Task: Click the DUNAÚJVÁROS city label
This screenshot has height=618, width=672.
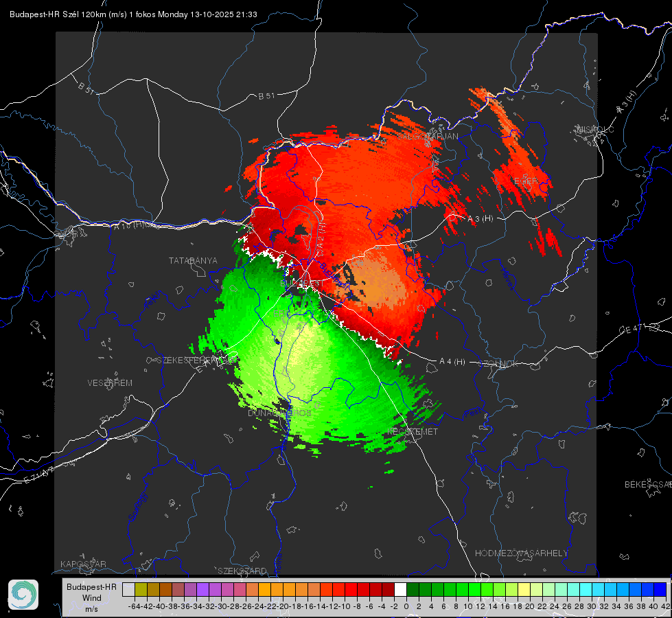Action: click(x=279, y=413)
